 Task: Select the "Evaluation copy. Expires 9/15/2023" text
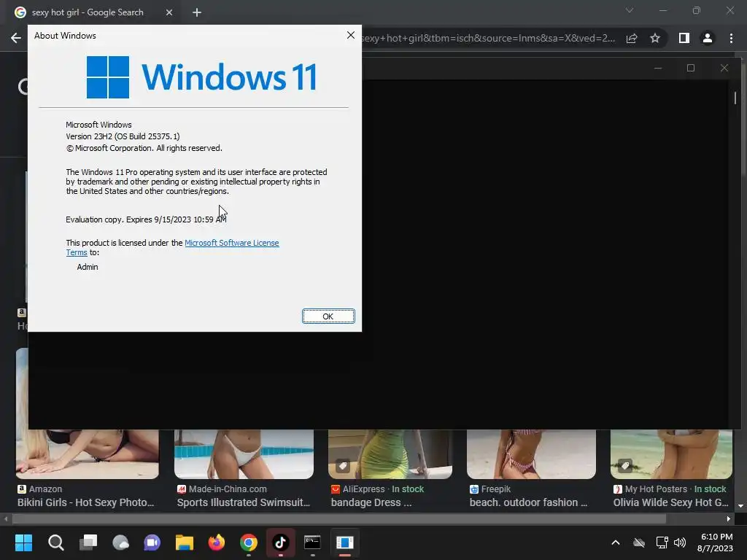[x=128, y=219]
